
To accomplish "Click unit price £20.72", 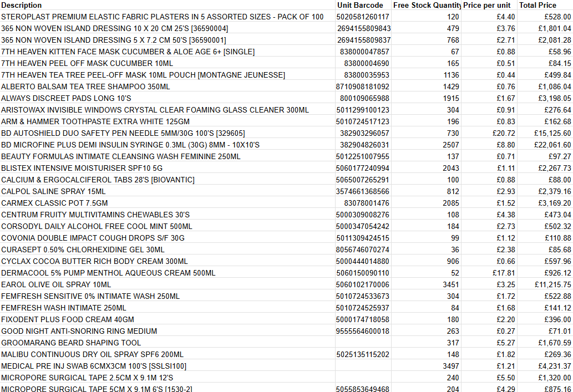I will click(504, 134).
